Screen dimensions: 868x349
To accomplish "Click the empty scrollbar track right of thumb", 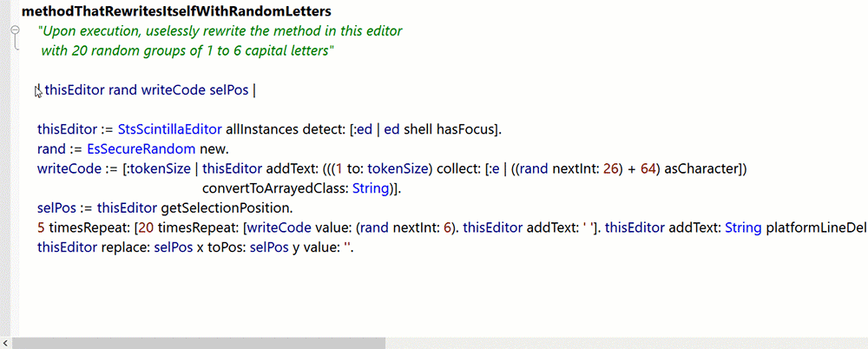I will (x=626, y=344).
